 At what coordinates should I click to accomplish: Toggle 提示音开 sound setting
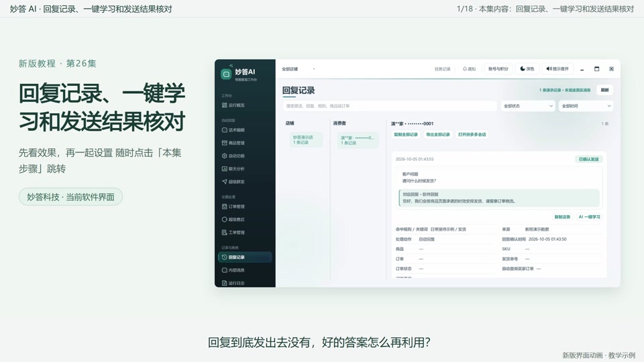click(x=557, y=69)
